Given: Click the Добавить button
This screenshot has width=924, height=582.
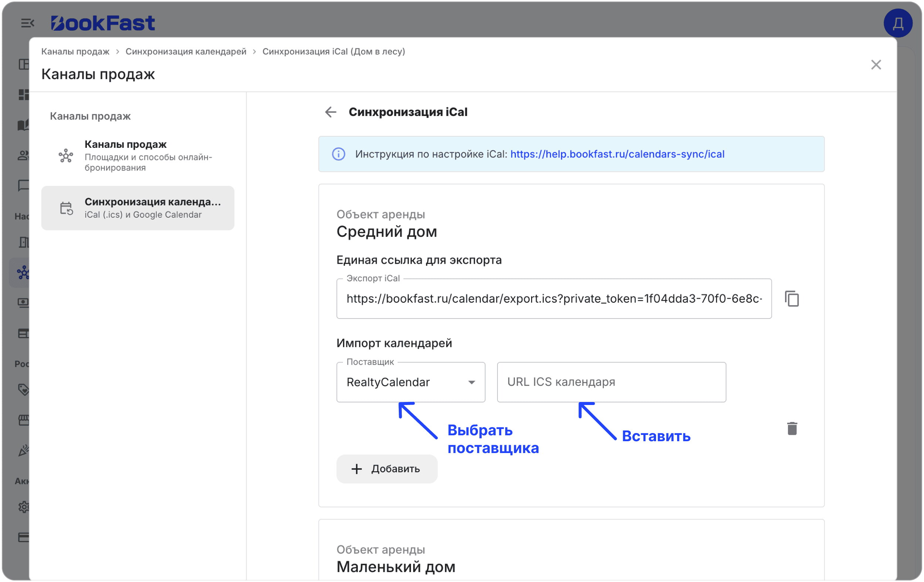Looking at the screenshot, I should [x=387, y=469].
